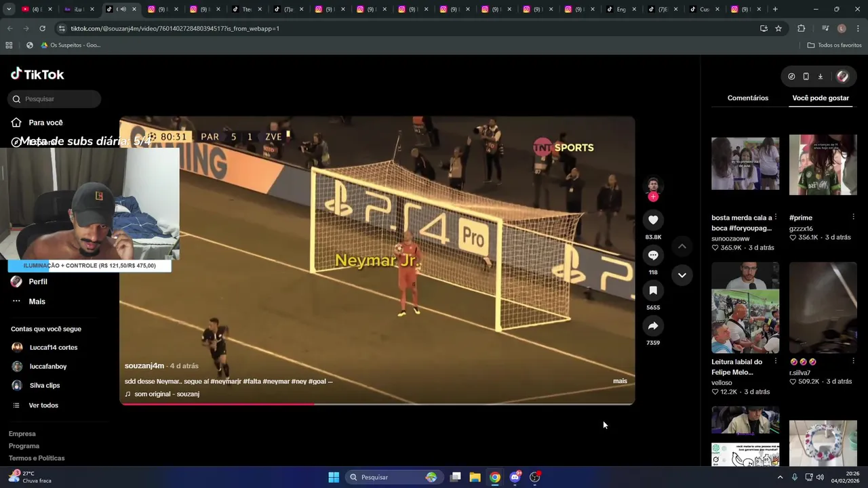This screenshot has width=868, height=488.
Task: Go back in Chrome
Action: pyautogui.click(x=9, y=28)
